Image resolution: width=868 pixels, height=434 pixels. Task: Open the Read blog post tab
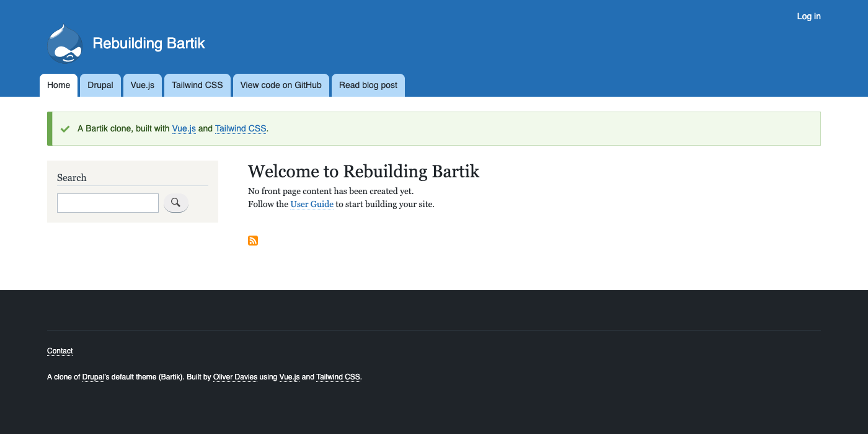click(368, 86)
